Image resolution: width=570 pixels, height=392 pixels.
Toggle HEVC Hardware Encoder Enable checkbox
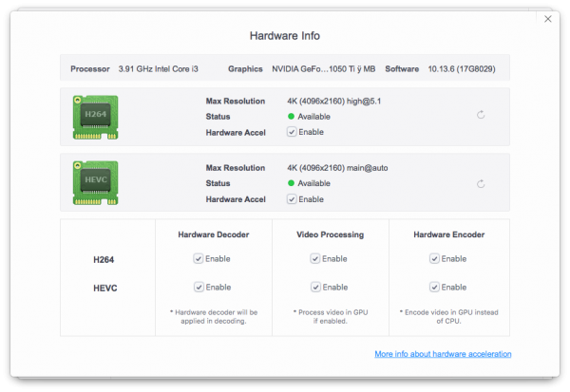pos(434,287)
